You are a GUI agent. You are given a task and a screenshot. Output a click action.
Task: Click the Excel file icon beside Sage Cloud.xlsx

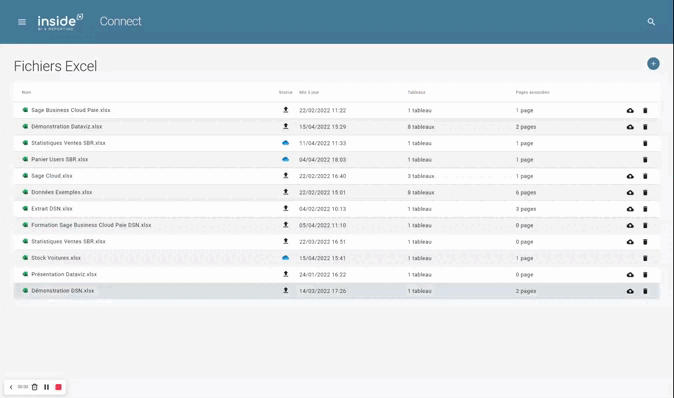click(25, 176)
